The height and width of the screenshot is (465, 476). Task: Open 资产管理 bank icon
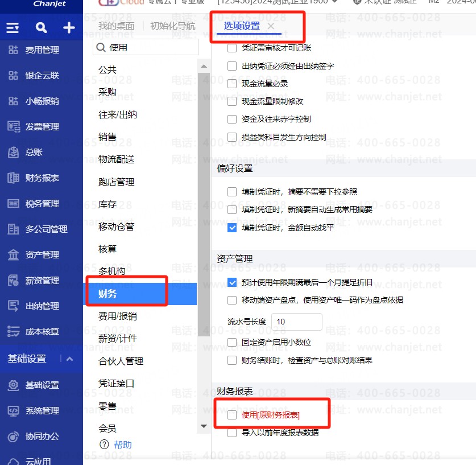coord(13,254)
